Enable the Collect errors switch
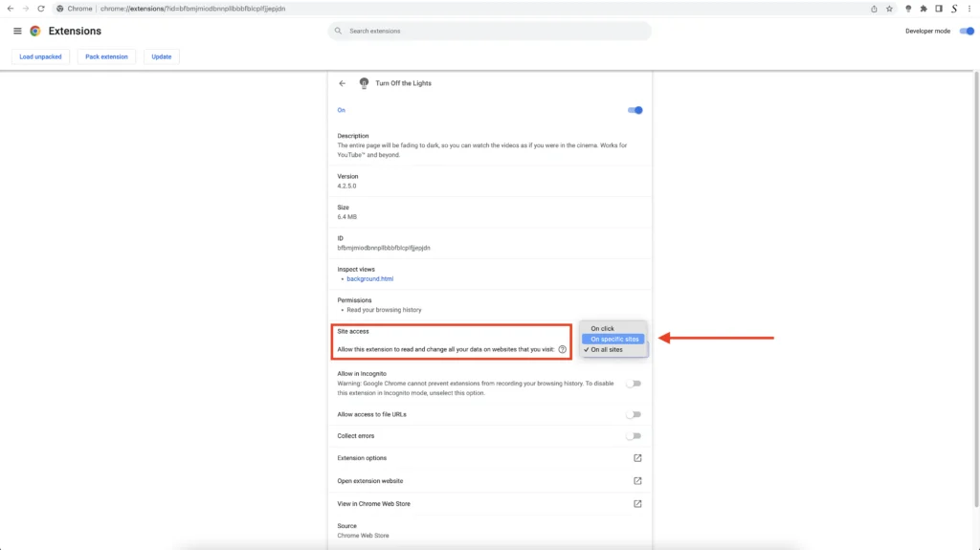Viewport: 980px width, 550px height. (x=634, y=435)
